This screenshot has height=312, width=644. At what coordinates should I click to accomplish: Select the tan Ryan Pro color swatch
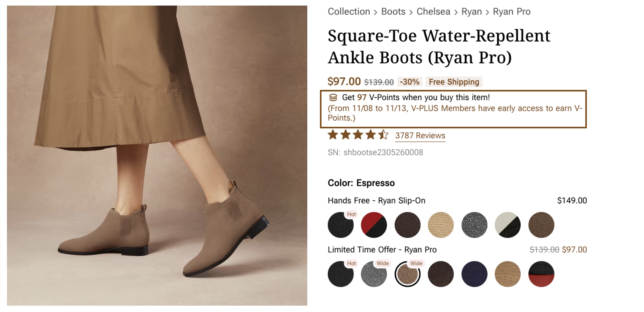pos(508,274)
